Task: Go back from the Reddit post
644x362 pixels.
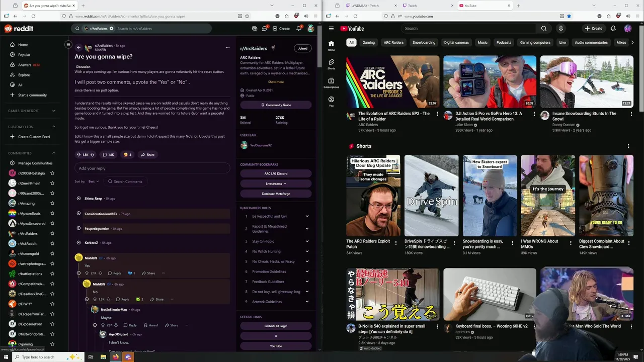Action: click(78, 48)
